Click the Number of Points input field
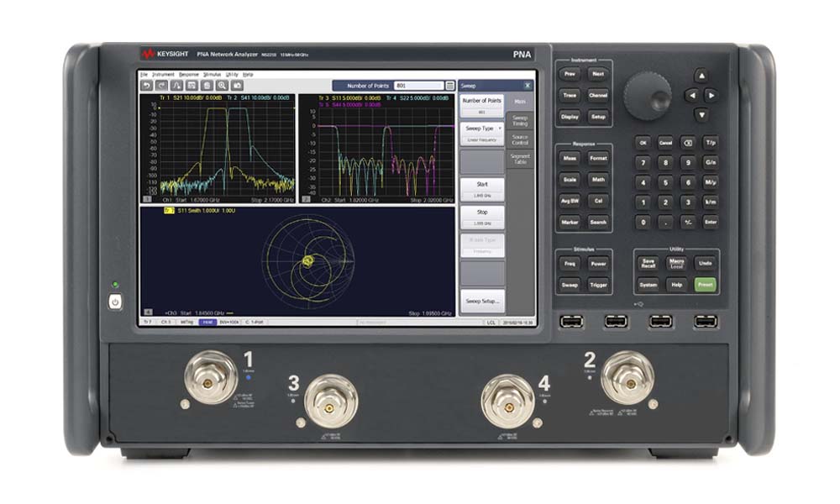 click(x=419, y=85)
